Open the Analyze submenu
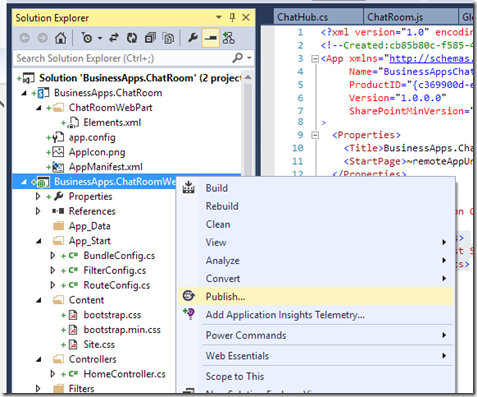This screenshot has height=397, width=477. [316, 260]
